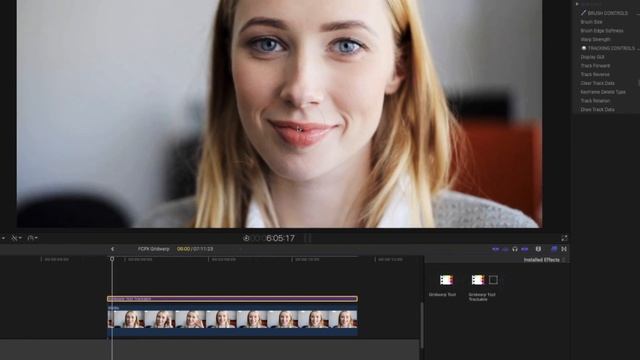Click the Display Gui parameter

coord(592,57)
